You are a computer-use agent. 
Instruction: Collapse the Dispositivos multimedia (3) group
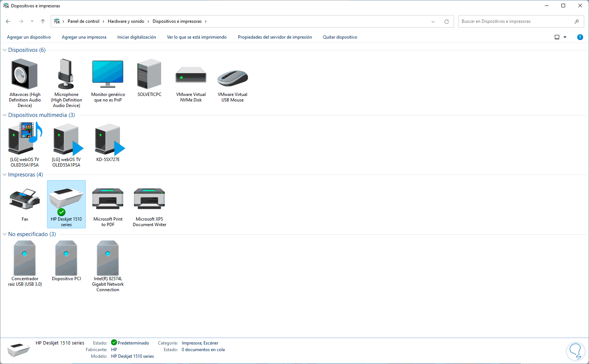pos(4,115)
